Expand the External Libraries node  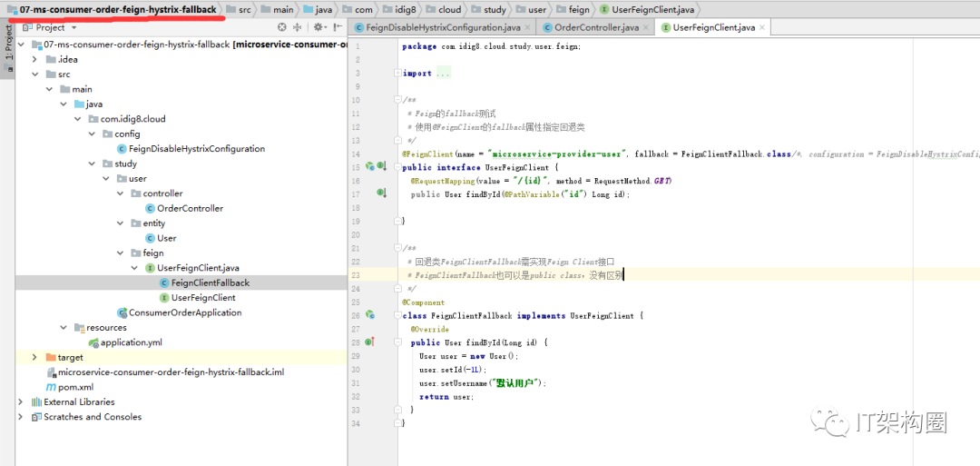22,402
